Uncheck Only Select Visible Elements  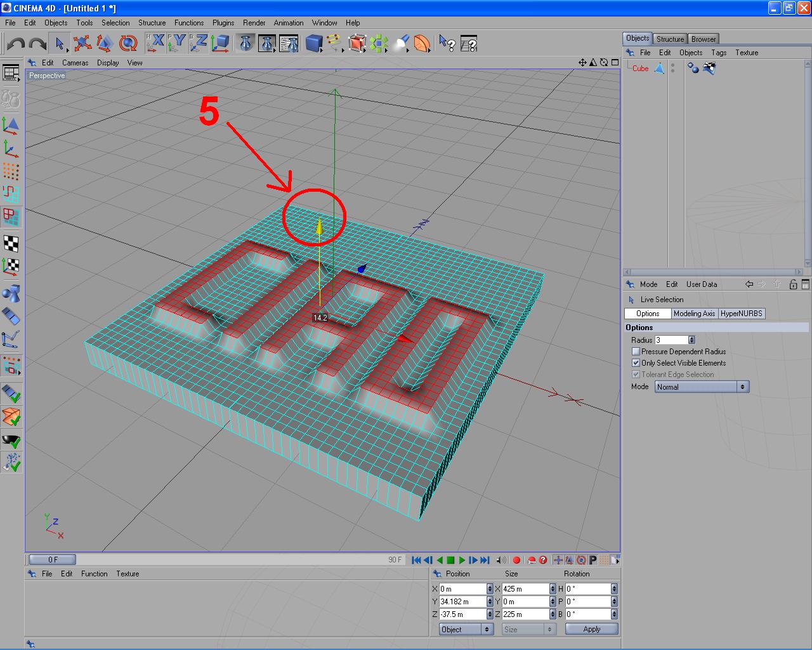tap(636, 363)
